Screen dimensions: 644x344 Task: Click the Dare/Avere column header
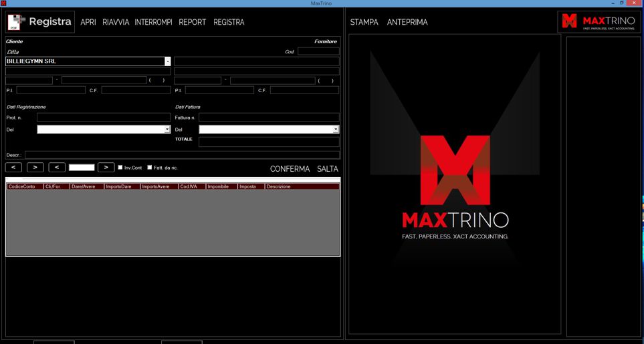pos(88,186)
